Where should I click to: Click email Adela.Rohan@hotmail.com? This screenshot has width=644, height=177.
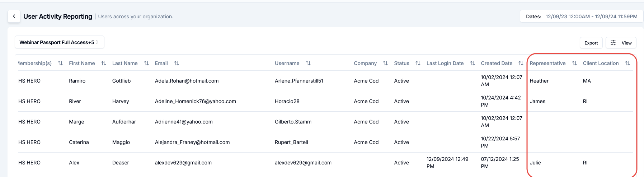click(x=187, y=81)
